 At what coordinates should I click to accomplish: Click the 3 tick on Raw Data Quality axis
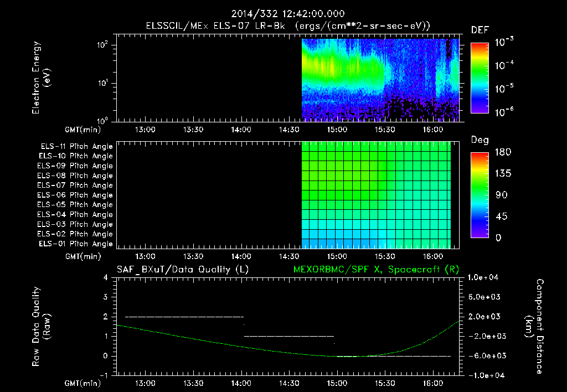coord(106,297)
